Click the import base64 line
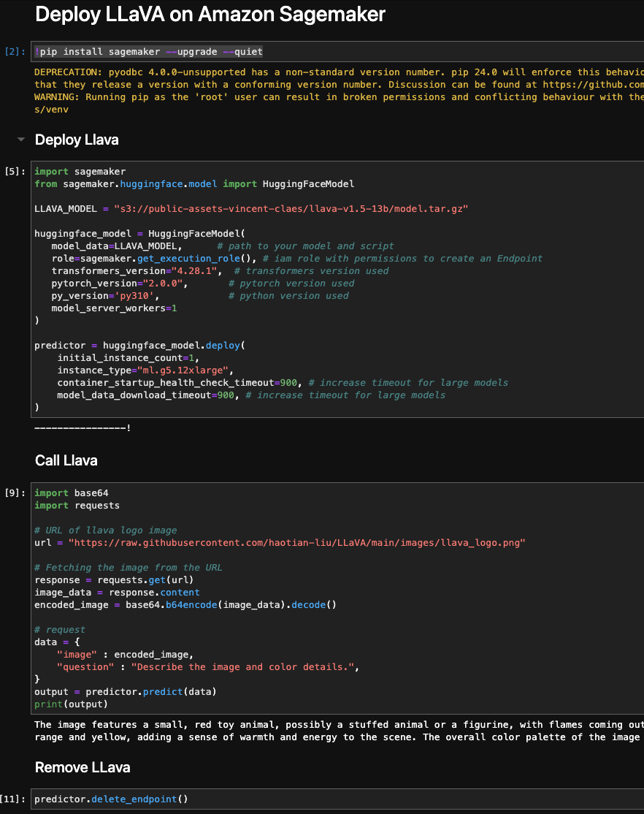644x814 pixels. click(72, 492)
